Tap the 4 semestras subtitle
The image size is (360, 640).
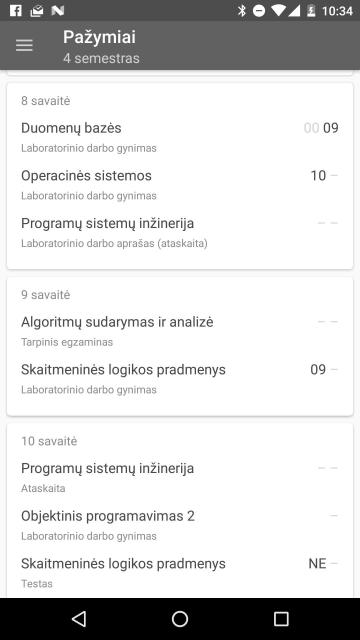101,58
